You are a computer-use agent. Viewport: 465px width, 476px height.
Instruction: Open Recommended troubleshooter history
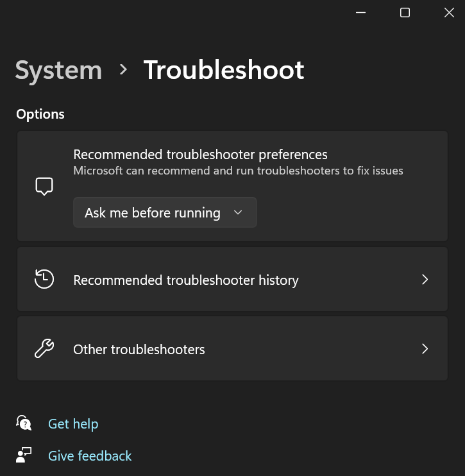point(185,280)
